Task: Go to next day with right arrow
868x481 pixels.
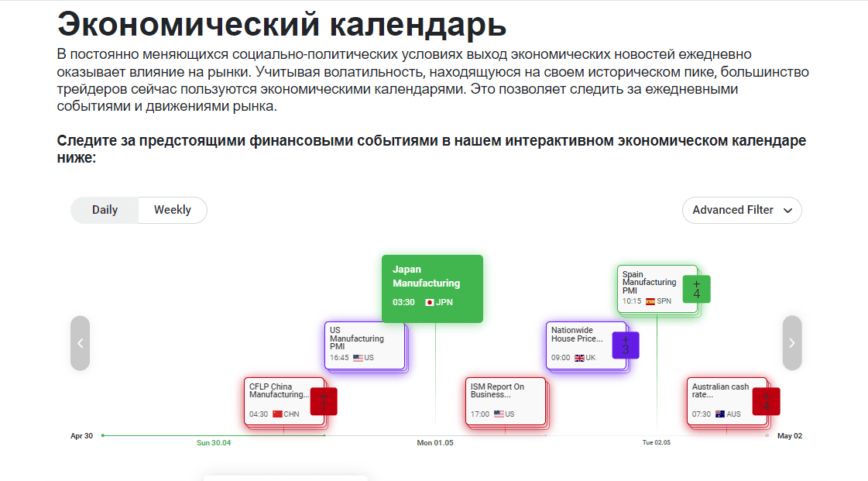Action: tap(791, 343)
